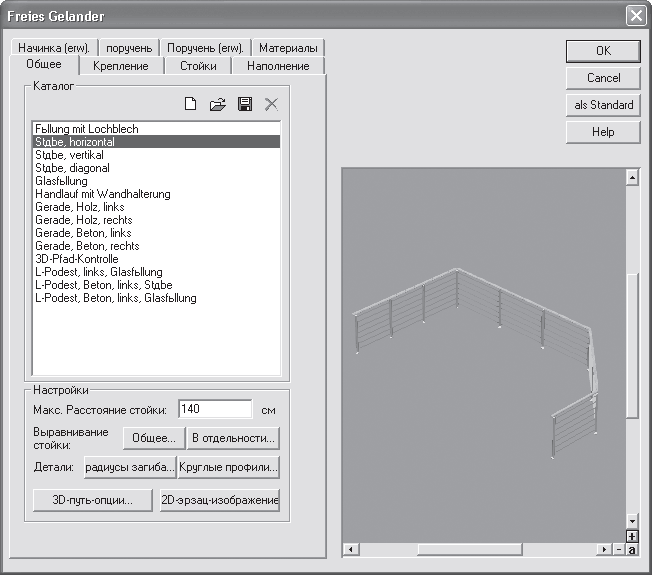The image size is (652, 575).
Task: Open catalog file via folder icon
Action: tap(217, 104)
